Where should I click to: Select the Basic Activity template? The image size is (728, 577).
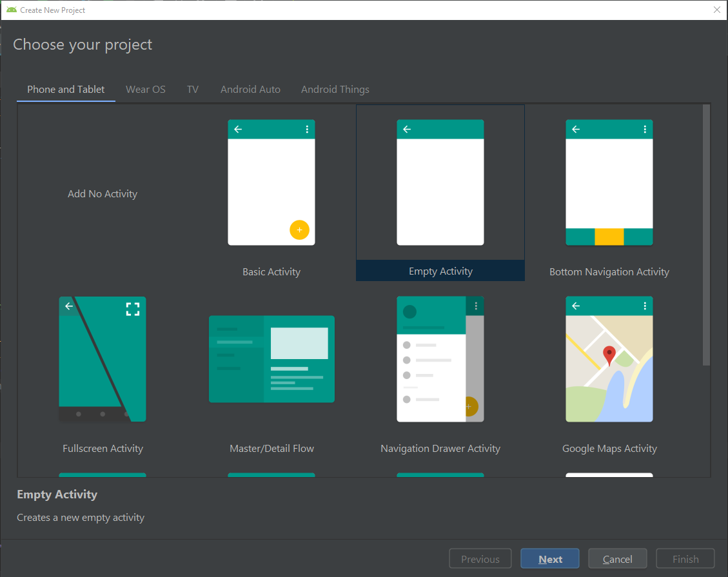click(x=271, y=193)
